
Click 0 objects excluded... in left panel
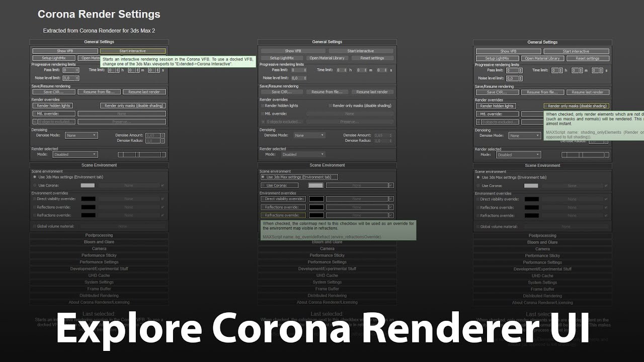[56, 122]
